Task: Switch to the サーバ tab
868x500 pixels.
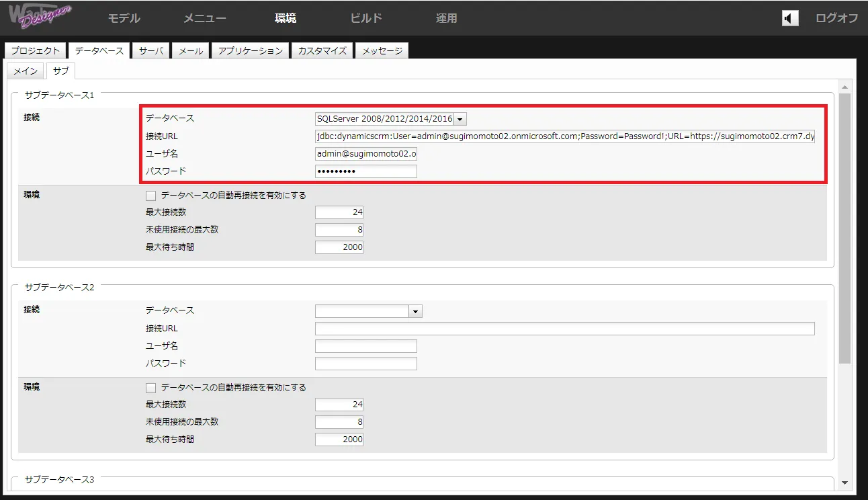Action: click(x=151, y=51)
